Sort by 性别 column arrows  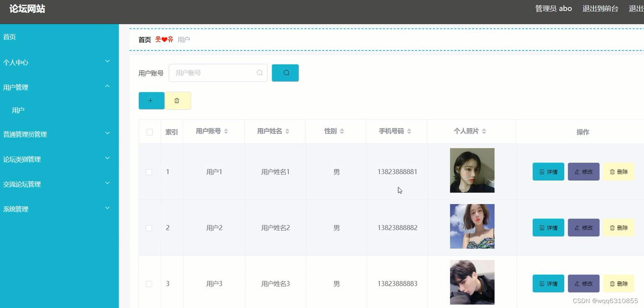tap(342, 131)
